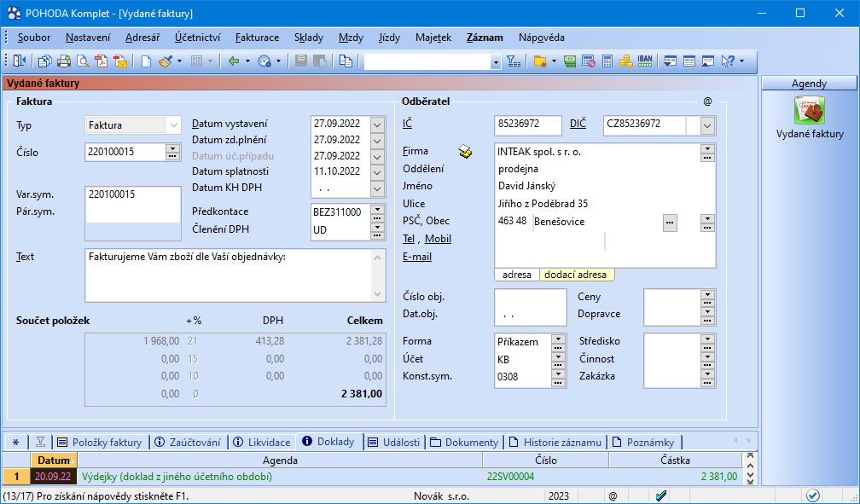
Task: Click the yellow Firma address book icon
Action: click(x=465, y=152)
